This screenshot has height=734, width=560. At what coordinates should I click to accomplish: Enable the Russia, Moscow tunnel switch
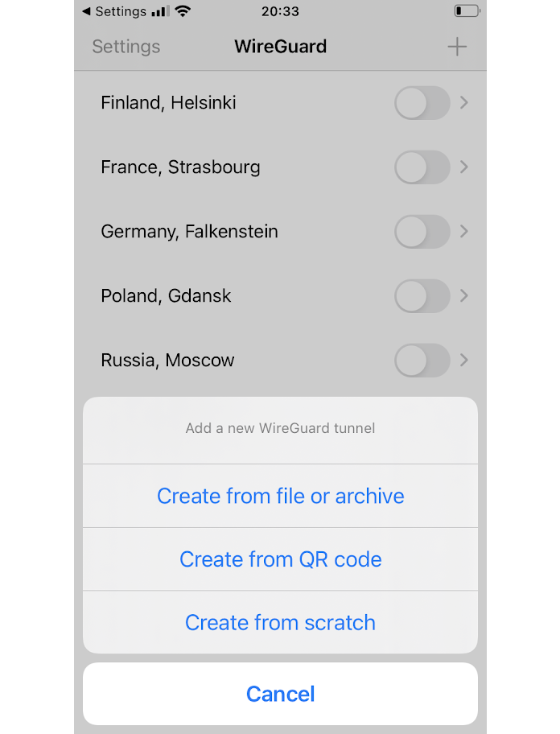pos(422,360)
